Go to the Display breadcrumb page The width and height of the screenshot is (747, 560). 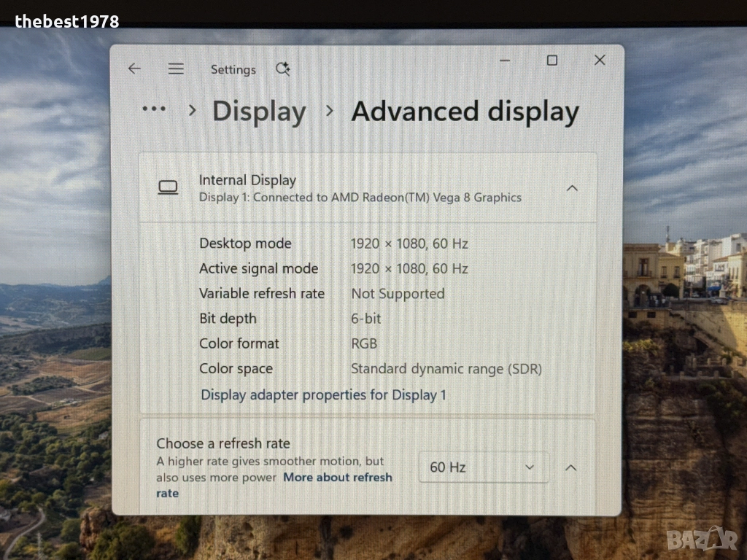(259, 112)
